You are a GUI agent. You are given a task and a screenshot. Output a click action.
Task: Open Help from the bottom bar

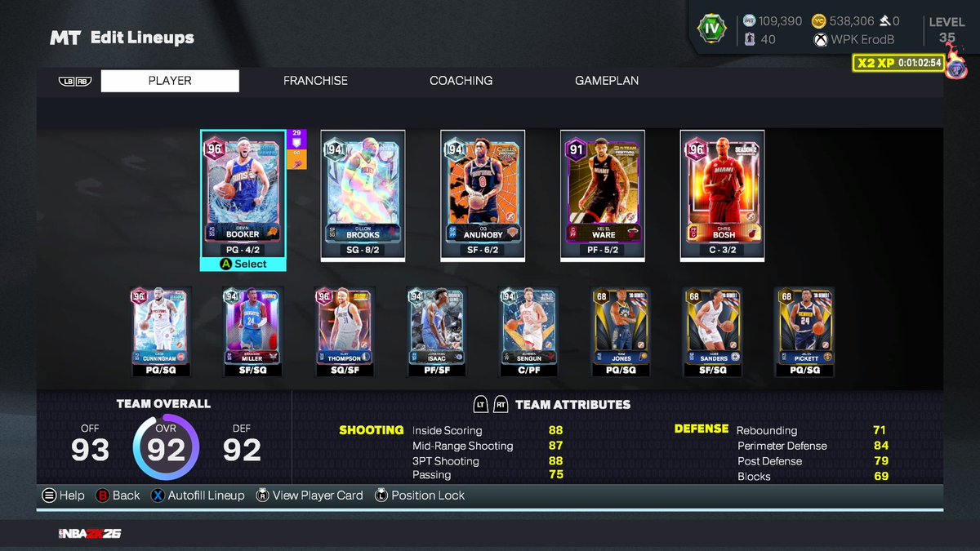(x=63, y=495)
